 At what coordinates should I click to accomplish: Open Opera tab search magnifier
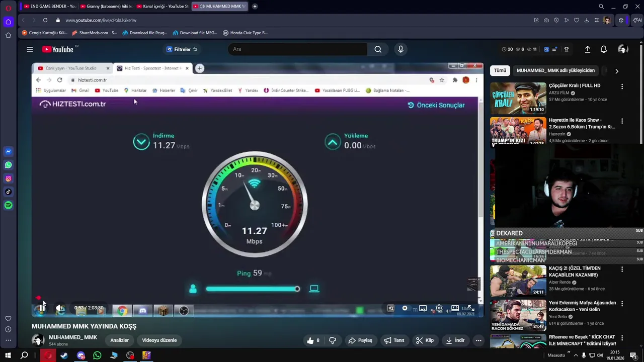601,7
